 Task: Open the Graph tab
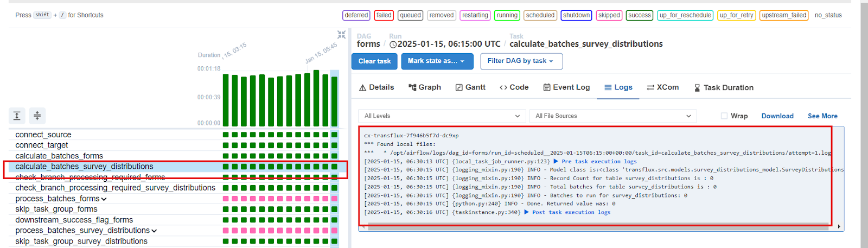pos(424,87)
